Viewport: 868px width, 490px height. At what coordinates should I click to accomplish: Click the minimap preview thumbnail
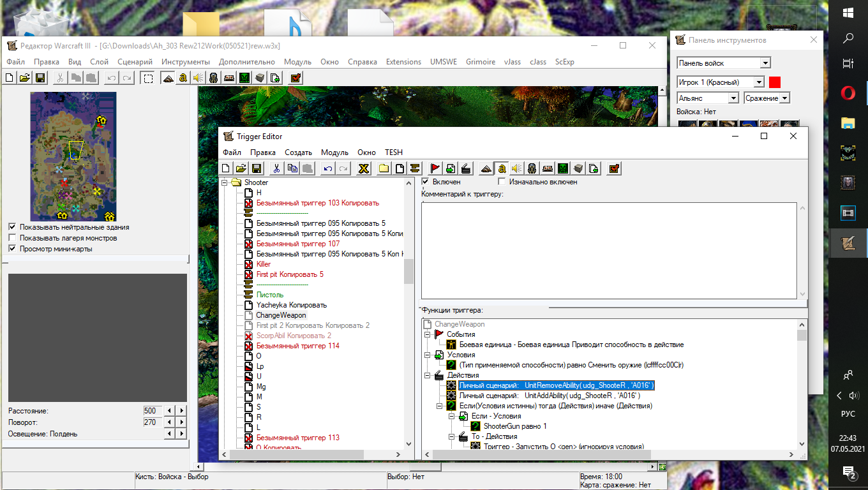pyautogui.click(x=73, y=156)
